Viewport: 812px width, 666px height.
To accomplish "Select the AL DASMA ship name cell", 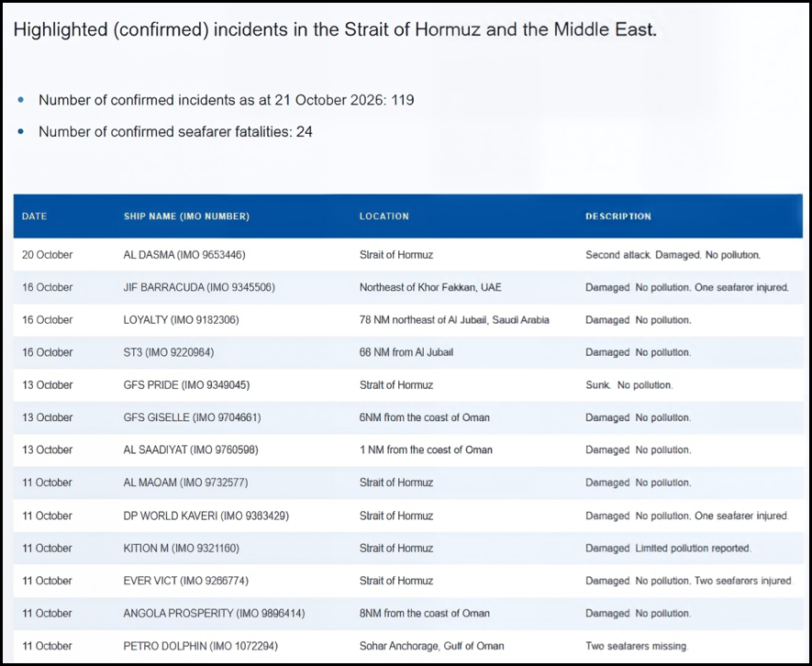I will tap(184, 255).
